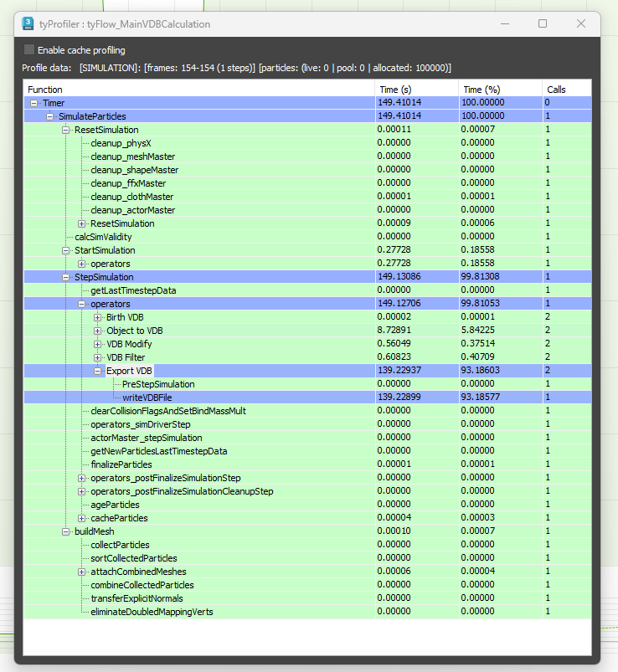Collapse the Timer tree node
The image size is (618, 672).
click(x=34, y=103)
